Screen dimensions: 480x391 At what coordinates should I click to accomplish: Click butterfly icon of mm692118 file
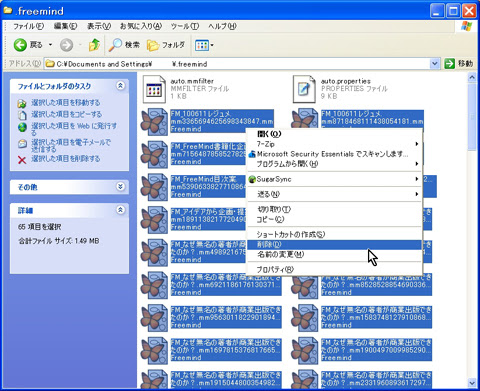[x=154, y=285]
